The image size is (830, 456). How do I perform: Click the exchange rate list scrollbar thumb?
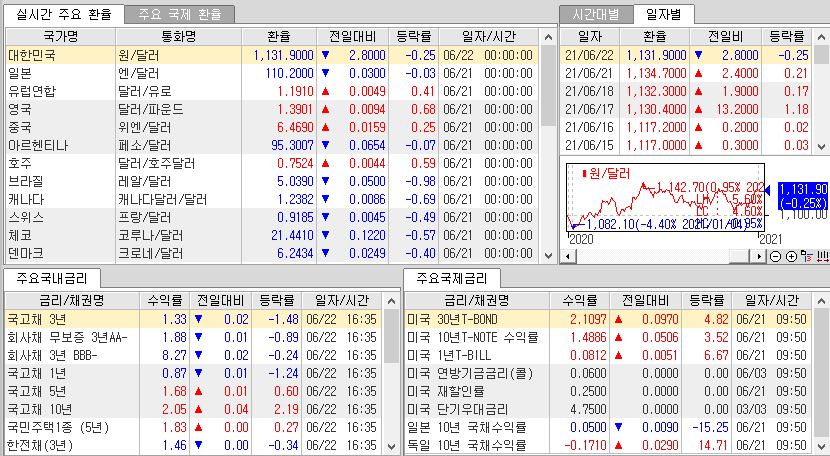click(548, 86)
